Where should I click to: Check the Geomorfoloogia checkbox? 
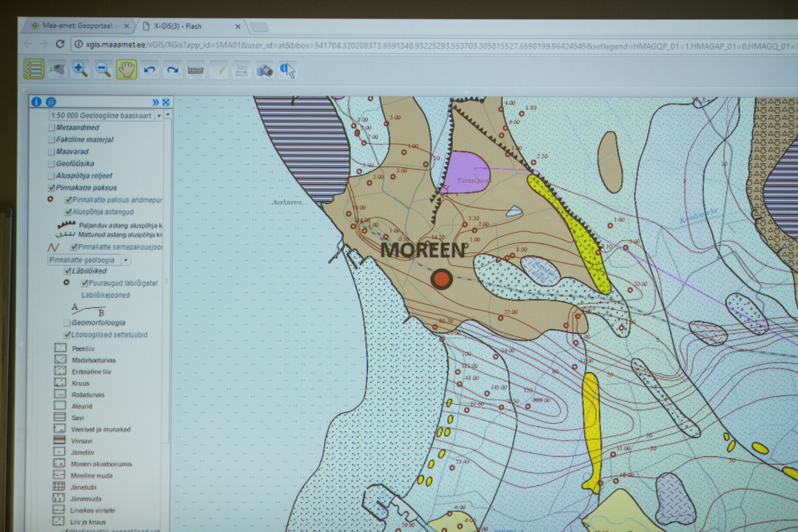[68, 323]
